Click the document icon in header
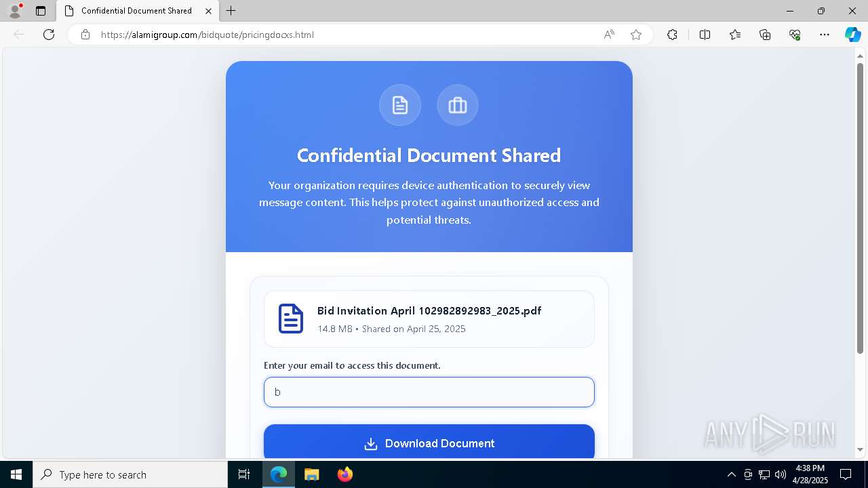 [x=400, y=105]
